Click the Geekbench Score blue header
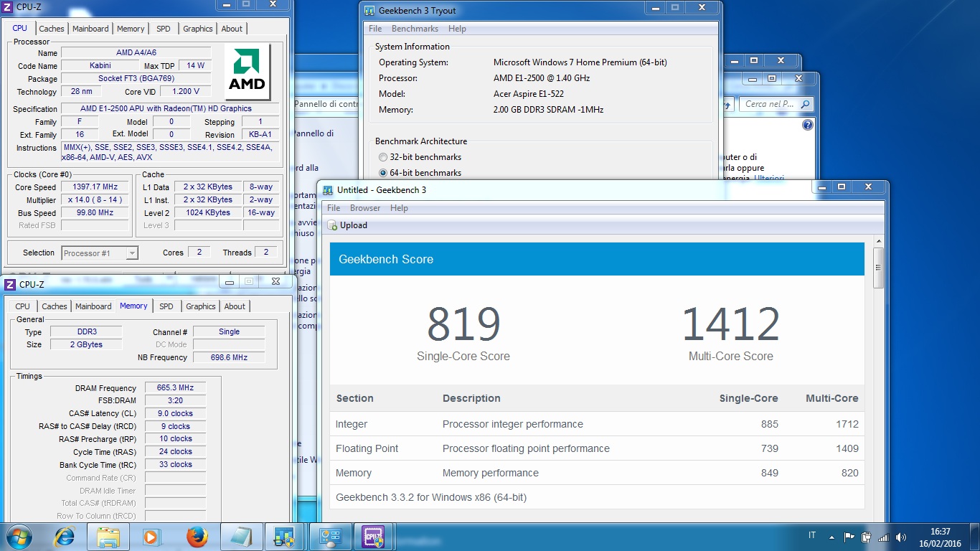Image resolution: width=980 pixels, height=551 pixels. 597,259
